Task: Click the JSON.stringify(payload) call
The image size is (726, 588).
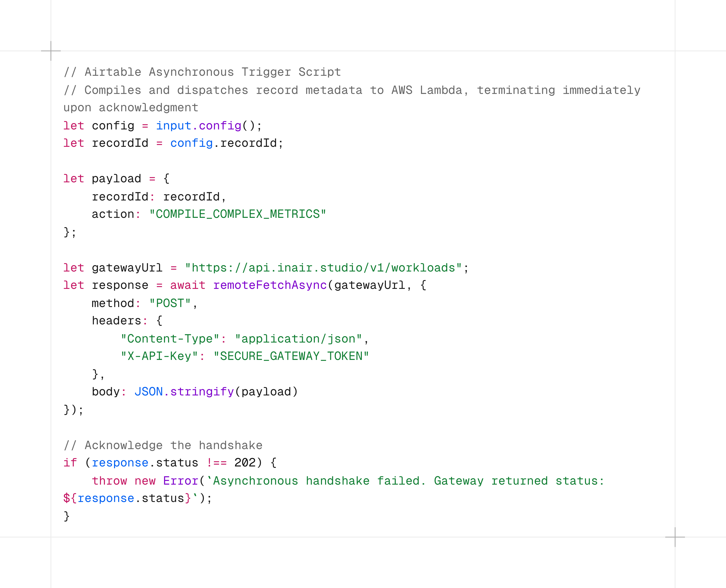Action: pos(216,391)
